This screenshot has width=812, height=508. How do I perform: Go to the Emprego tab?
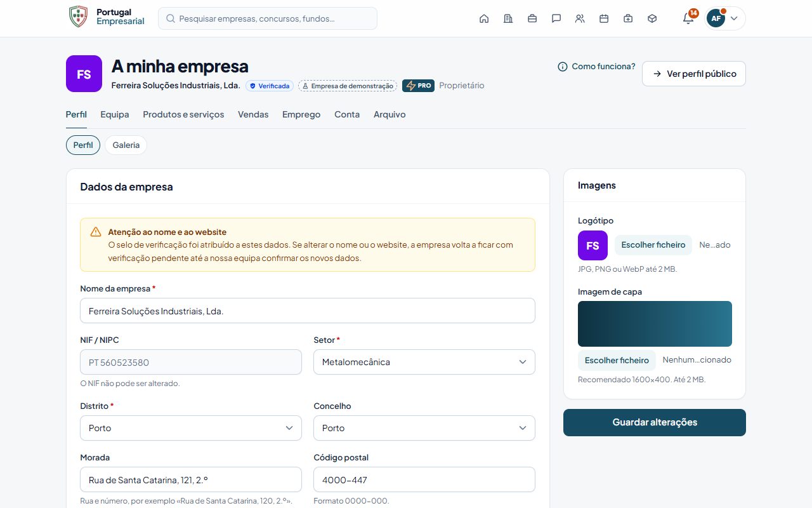301,115
